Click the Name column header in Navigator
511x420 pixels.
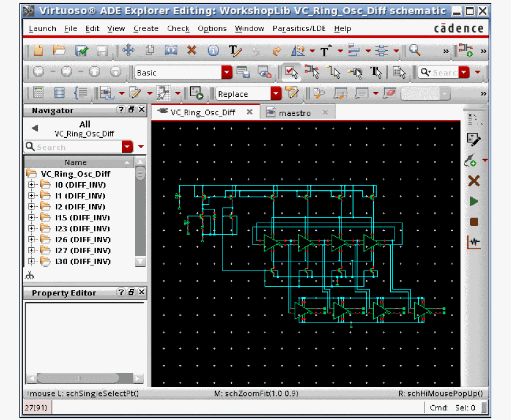75,162
